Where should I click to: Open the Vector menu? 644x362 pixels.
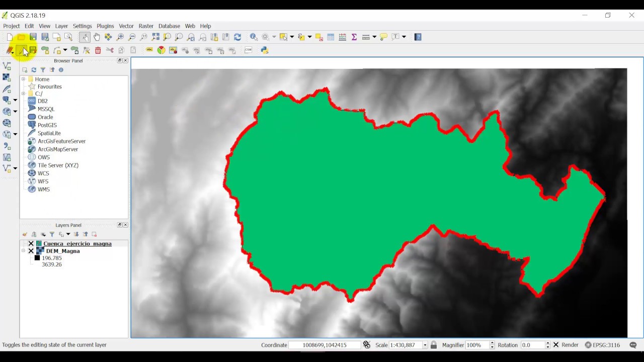click(x=126, y=26)
